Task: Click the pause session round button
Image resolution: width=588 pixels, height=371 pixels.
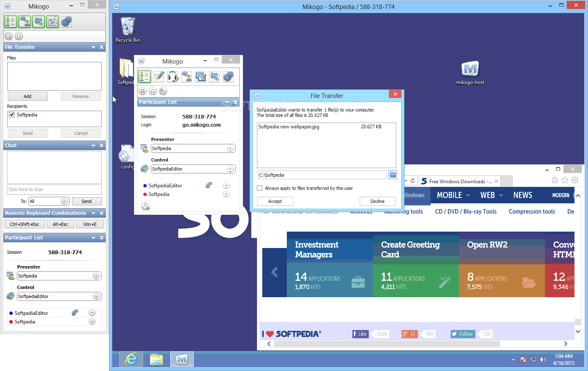Action: click(x=143, y=91)
